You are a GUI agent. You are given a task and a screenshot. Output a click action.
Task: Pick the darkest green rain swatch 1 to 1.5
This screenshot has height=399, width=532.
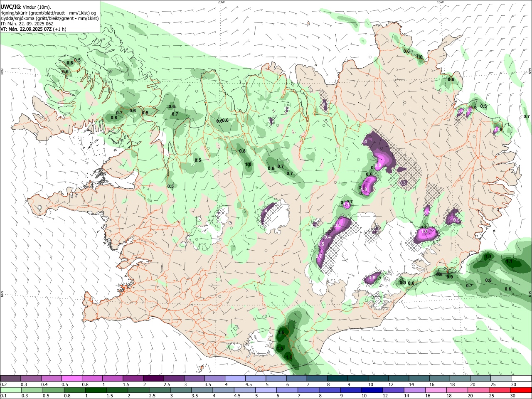(x=96, y=390)
